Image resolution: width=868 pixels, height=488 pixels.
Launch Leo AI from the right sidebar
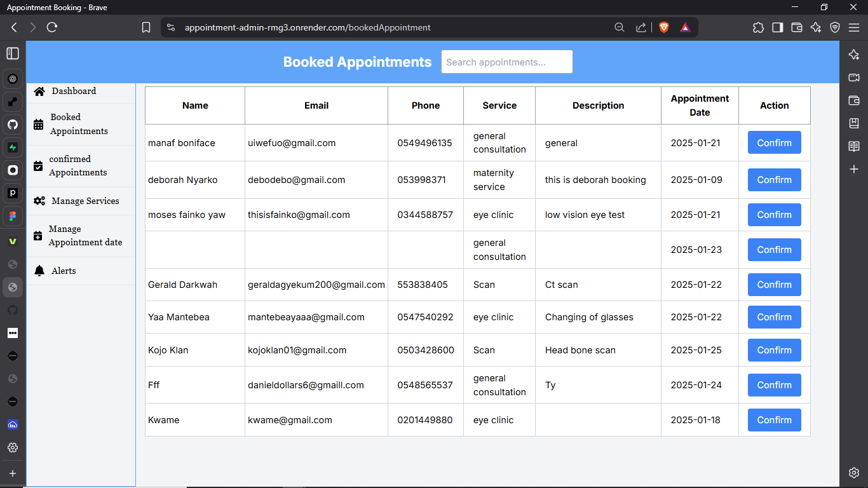pyautogui.click(x=853, y=54)
